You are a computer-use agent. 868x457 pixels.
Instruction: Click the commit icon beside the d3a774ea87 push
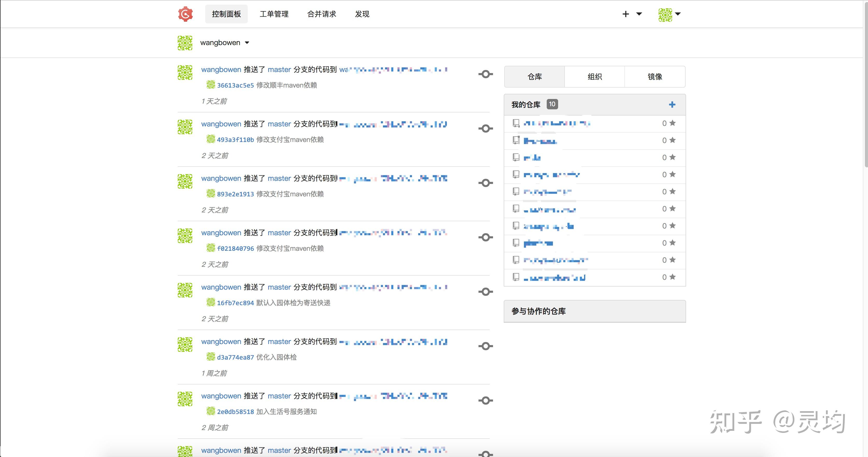485,346
